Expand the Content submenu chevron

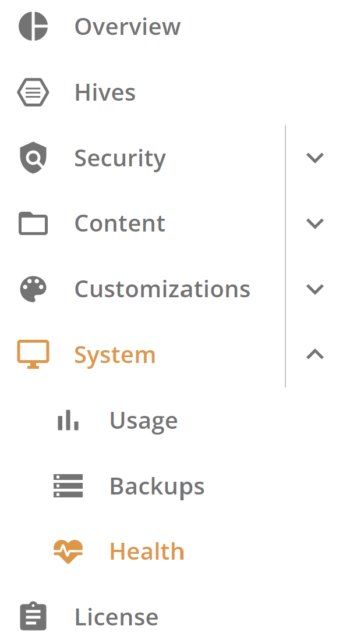(x=315, y=223)
